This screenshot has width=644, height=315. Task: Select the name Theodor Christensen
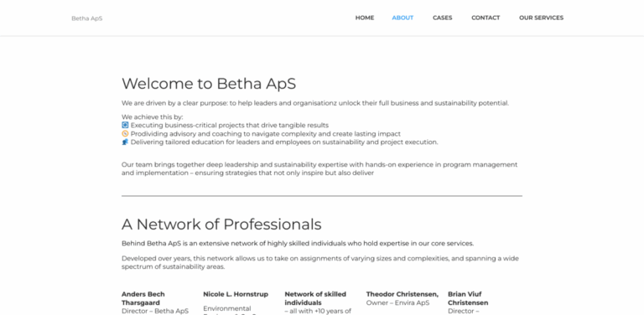(x=402, y=294)
